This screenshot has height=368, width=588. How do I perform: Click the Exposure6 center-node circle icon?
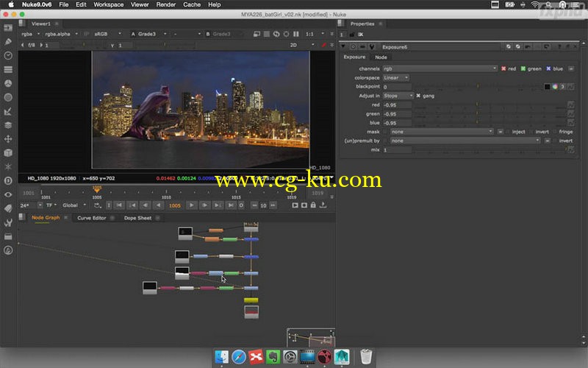(354, 47)
